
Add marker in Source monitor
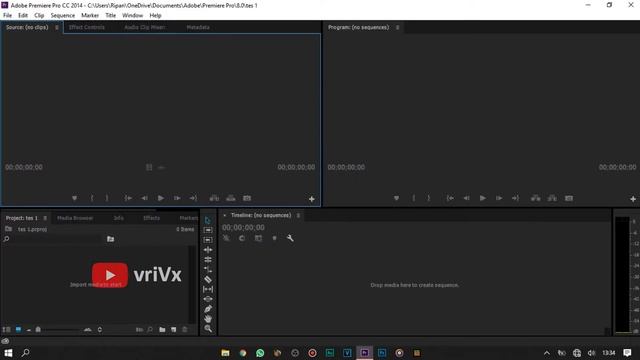click(74, 198)
